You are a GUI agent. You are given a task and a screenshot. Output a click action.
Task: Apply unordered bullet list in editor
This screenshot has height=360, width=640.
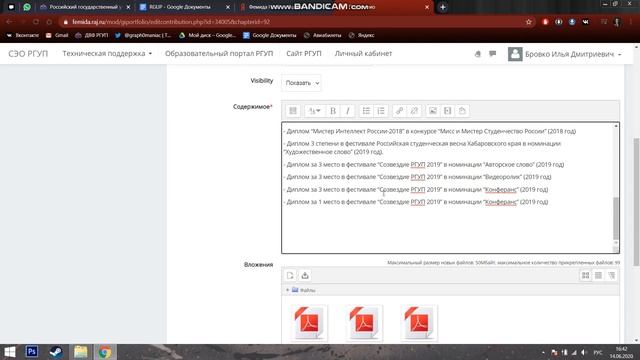(x=366, y=111)
